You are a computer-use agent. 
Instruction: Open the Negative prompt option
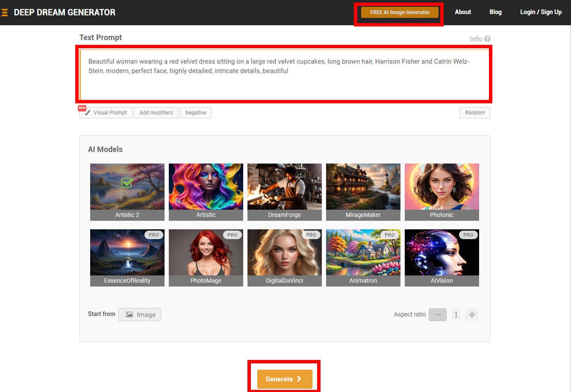point(196,113)
